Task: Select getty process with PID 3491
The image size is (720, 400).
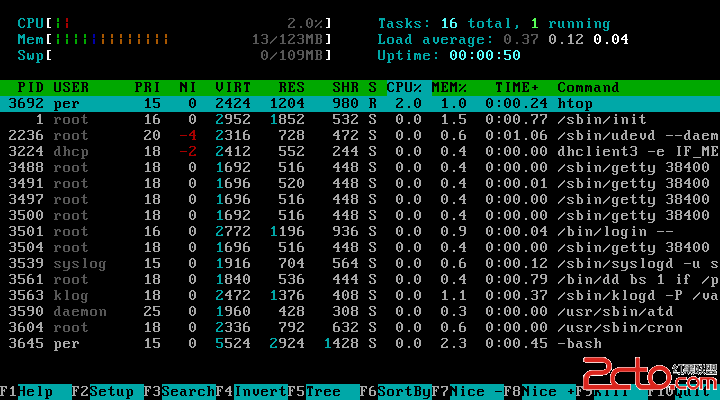Action: click(x=360, y=184)
